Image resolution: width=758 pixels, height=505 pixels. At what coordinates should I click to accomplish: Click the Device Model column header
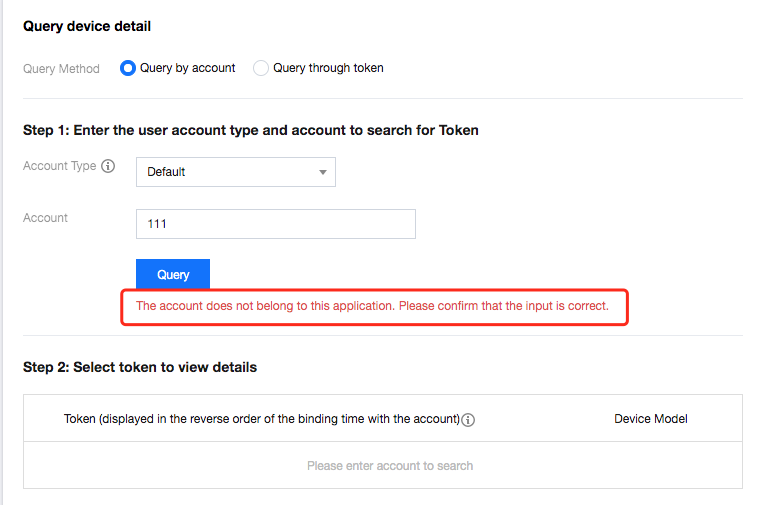coord(650,419)
